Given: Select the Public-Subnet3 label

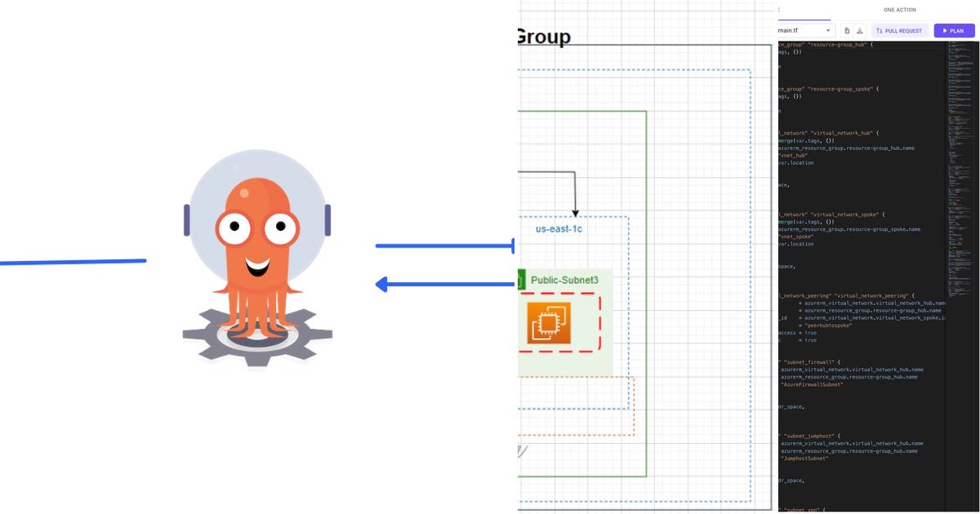Looking at the screenshot, I should click(564, 281).
